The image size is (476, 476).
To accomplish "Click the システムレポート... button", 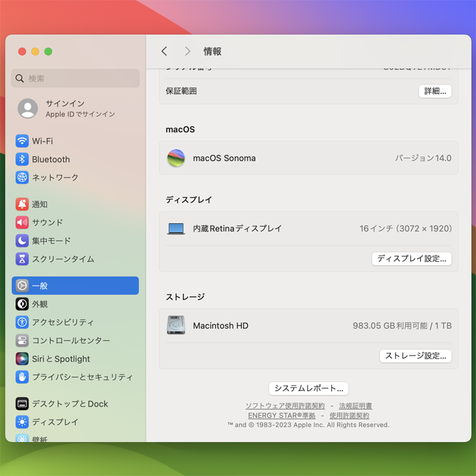I will click(x=308, y=388).
